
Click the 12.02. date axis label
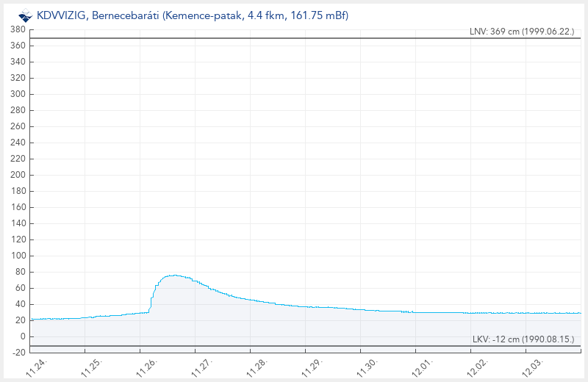pyautogui.click(x=478, y=367)
